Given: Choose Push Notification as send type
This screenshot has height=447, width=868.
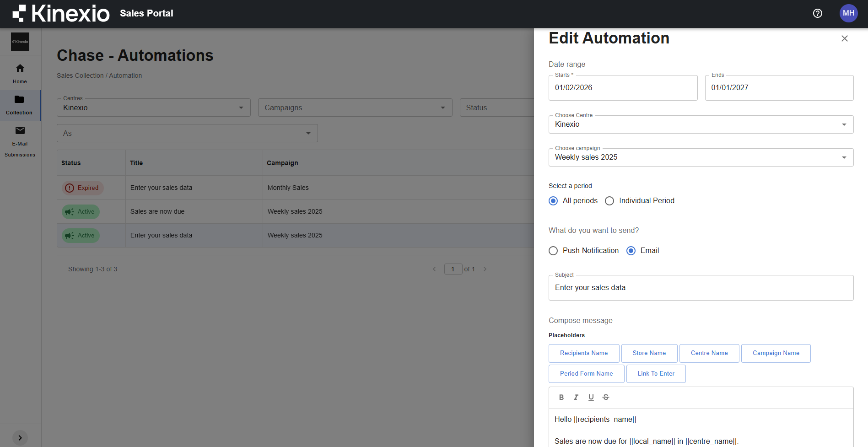Looking at the screenshot, I should [553, 251].
